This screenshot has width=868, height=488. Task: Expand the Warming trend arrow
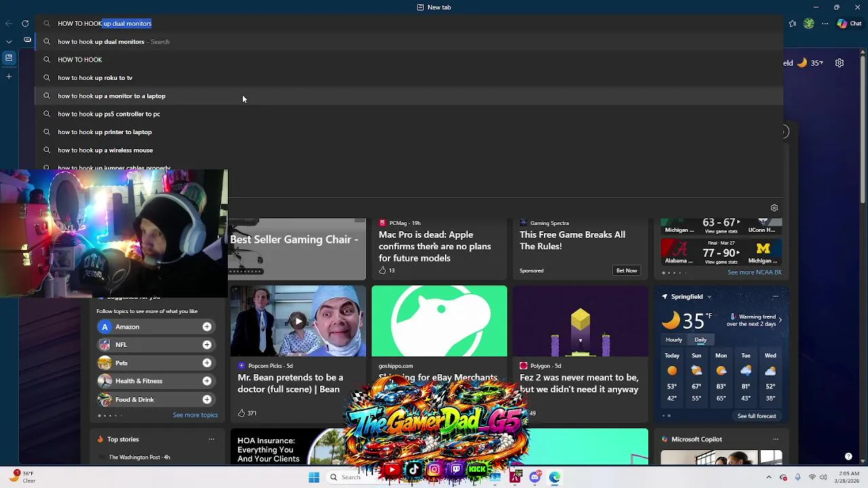pos(780,320)
